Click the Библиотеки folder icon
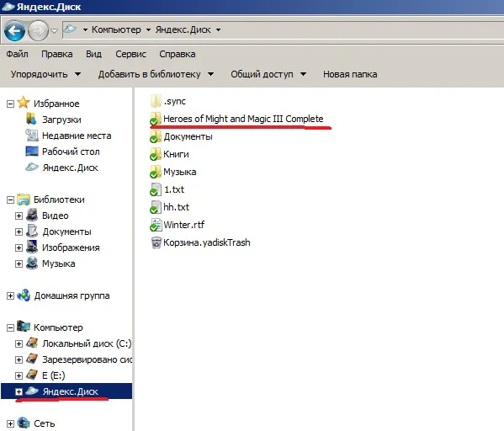Image resolution: width=504 pixels, height=431 pixels. tap(24, 200)
